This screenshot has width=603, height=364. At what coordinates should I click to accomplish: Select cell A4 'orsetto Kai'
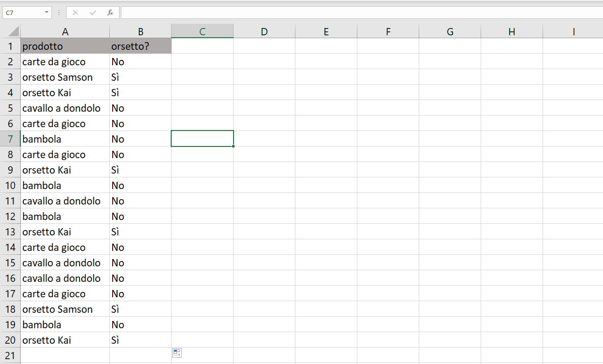coord(65,92)
